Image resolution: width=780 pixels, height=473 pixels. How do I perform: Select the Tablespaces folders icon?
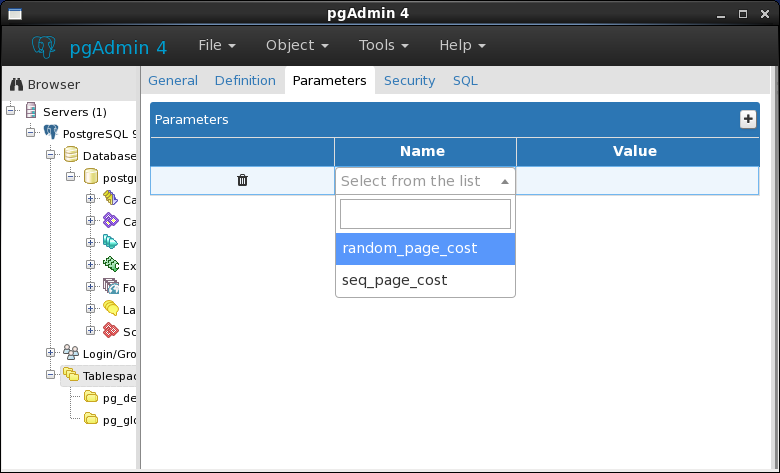pyautogui.click(x=71, y=375)
